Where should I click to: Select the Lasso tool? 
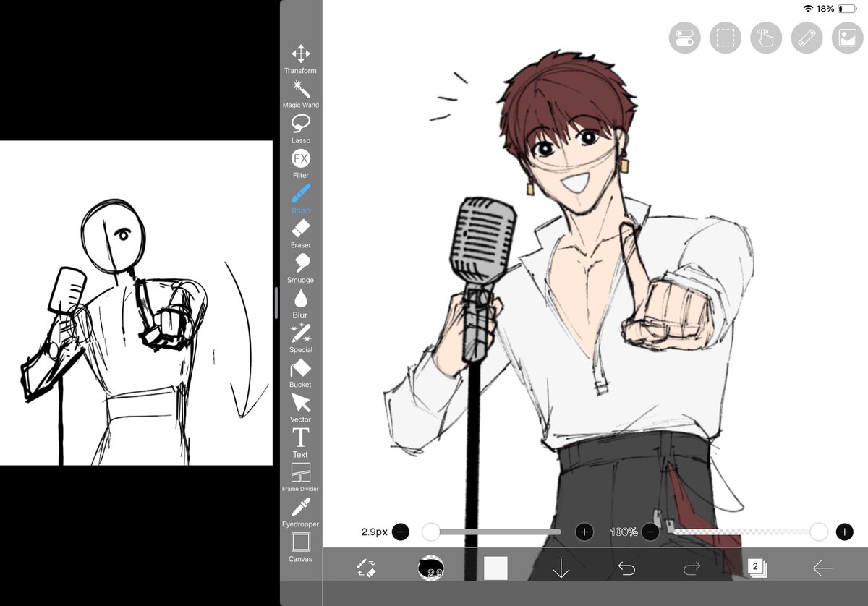[300, 129]
